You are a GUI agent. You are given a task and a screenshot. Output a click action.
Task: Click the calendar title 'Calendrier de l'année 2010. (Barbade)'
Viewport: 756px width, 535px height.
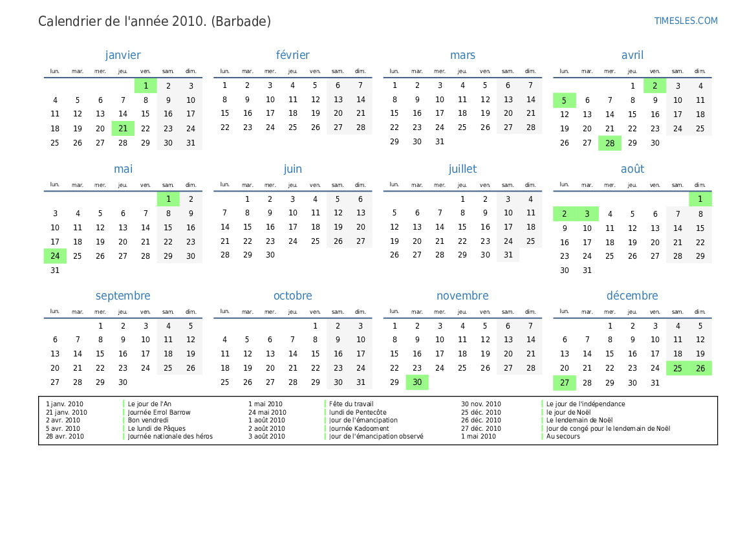pyautogui.click(x=155, y=21)
